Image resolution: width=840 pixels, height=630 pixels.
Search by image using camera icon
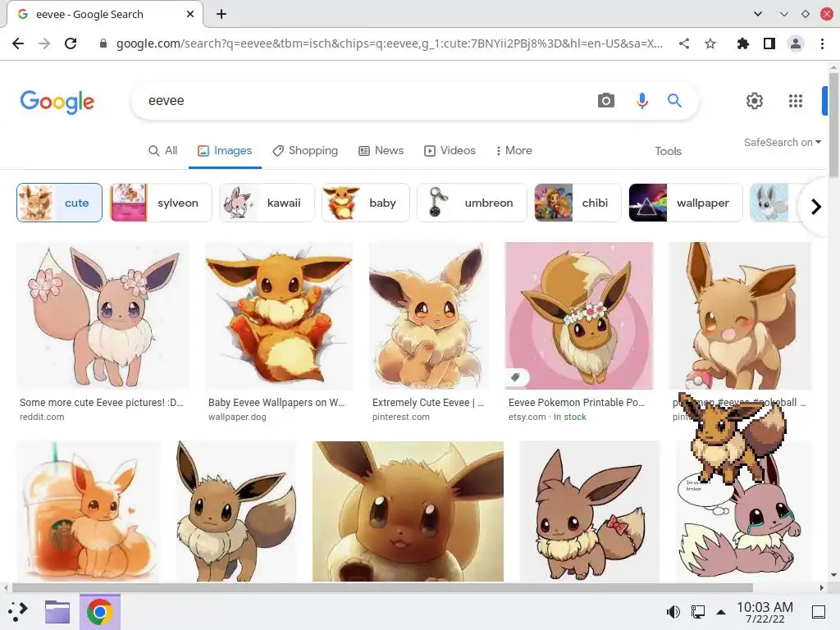click(x=606, y=100)
